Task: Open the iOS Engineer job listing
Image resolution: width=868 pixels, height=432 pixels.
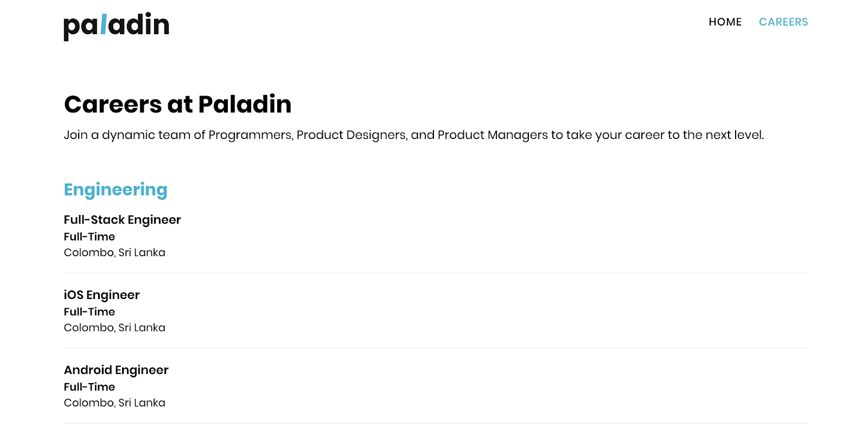Action: (x=101, y=295)
